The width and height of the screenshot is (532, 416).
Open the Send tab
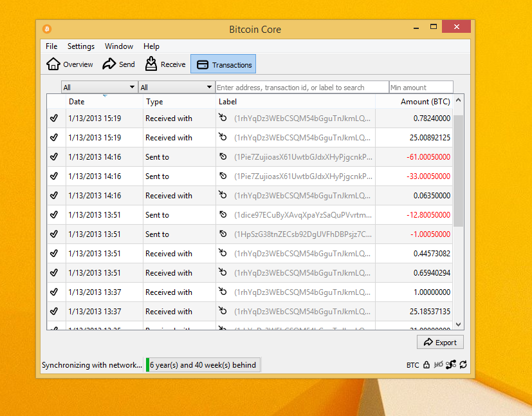(x=119, y=64)
